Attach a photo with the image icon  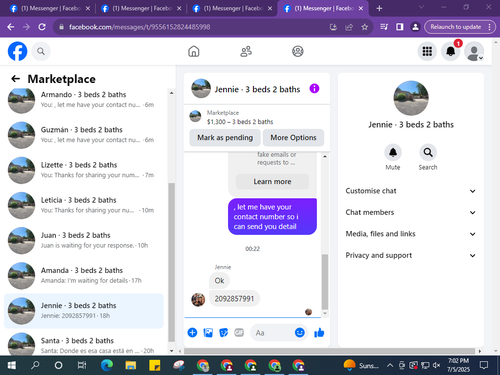tap(208, 332)
